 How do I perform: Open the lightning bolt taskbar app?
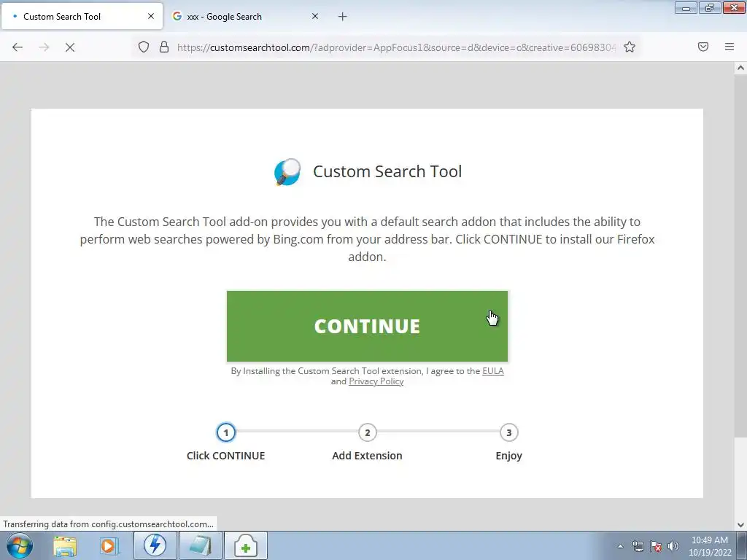tap(155, 545)
